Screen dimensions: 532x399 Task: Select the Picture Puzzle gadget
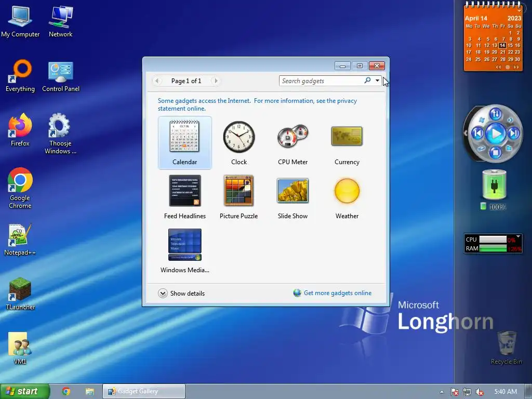point(239,197)
